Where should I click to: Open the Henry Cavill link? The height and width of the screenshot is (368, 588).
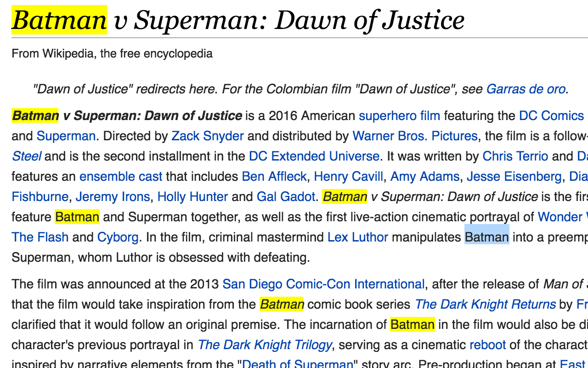349,176
